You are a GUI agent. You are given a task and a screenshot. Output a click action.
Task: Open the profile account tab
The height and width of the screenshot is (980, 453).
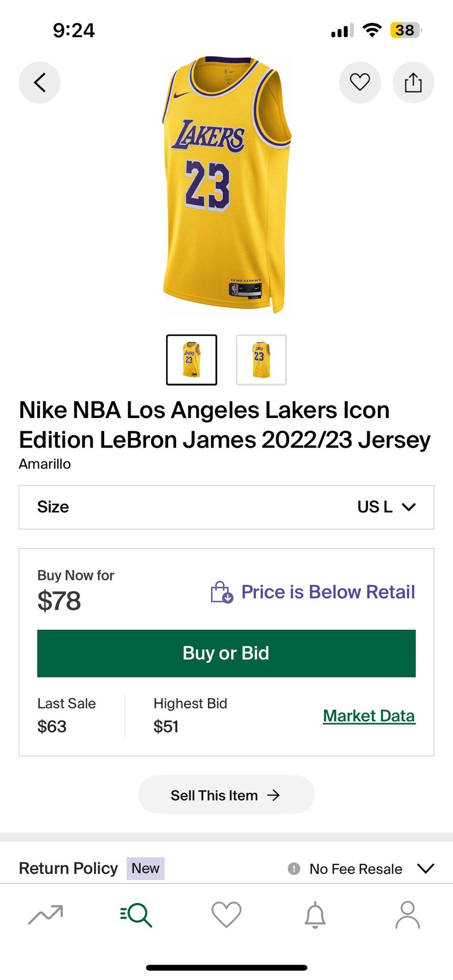click(407, 914)
